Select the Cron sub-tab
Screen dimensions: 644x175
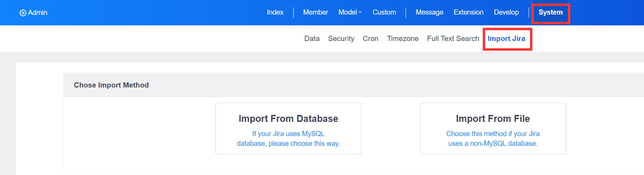tap(370, 39)
